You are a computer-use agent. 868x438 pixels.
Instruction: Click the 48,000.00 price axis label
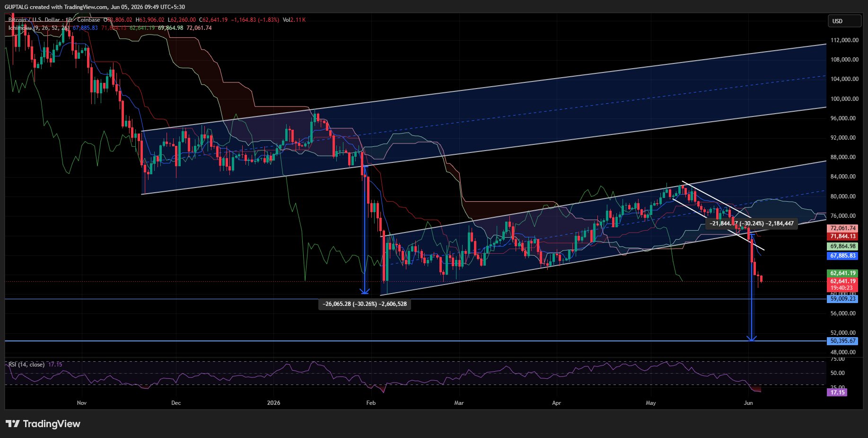pos(843,352)
